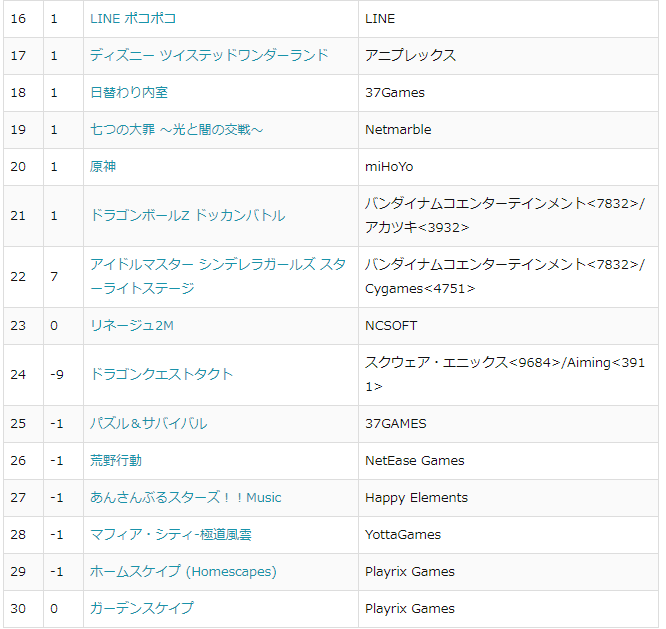666x629 pixels.
Task: Open ホームスケイプ (Homescapes) link
Action: click(183, 572)
